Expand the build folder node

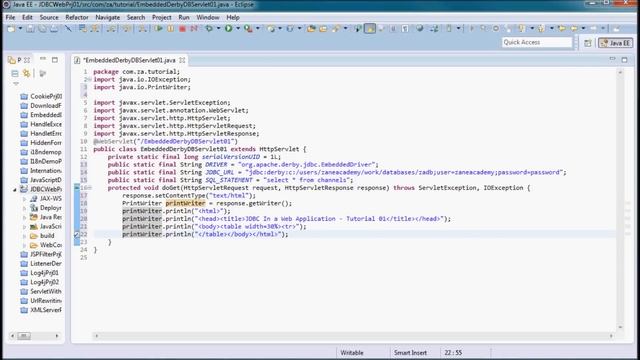pyautogui.click(x=24, y=236)
